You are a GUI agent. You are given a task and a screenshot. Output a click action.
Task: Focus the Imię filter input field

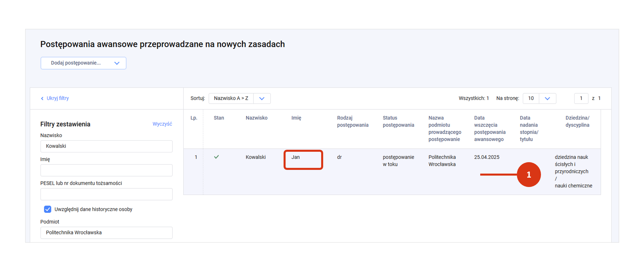pyautogui.click(x=106, y=170)
